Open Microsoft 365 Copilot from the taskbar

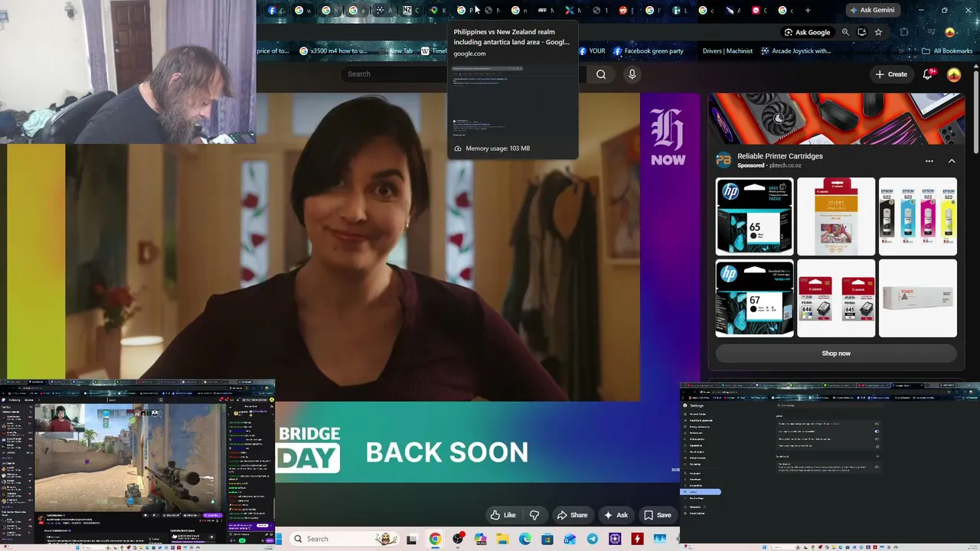click(x=480, y=539)
